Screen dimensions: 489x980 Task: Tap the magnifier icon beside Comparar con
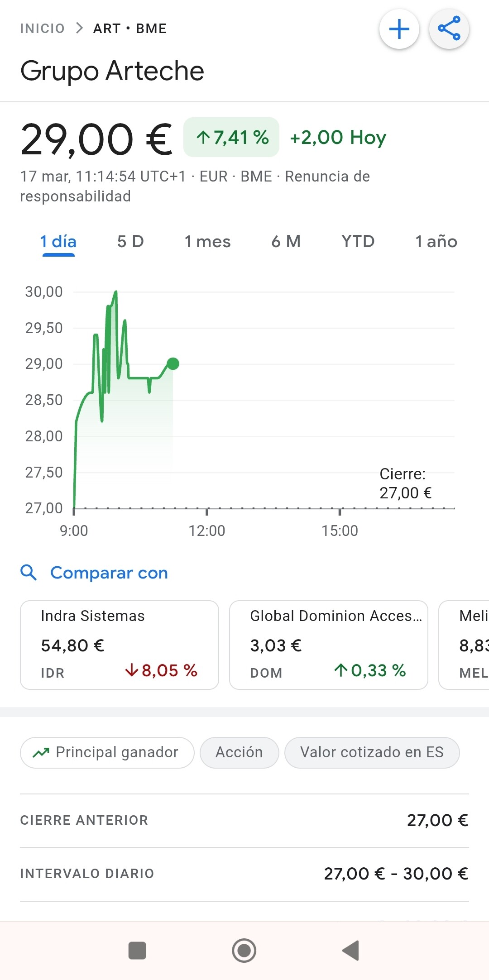pyautogui.click(x=29, y=573)
